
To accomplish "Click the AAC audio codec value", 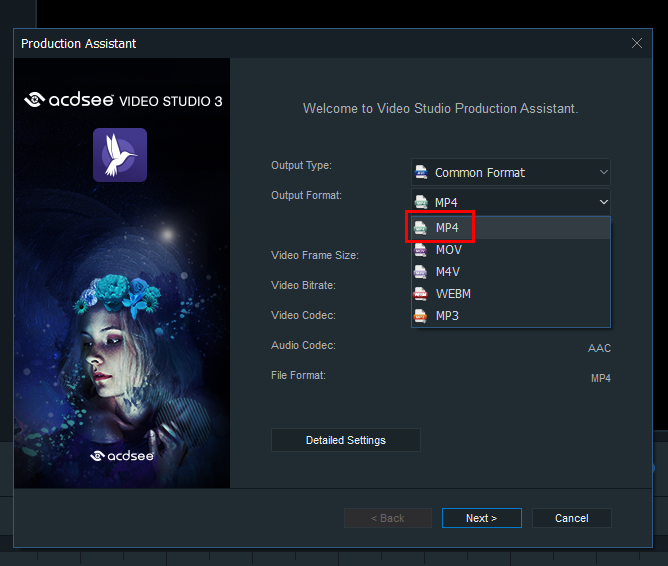I will (x=599, y=348).
